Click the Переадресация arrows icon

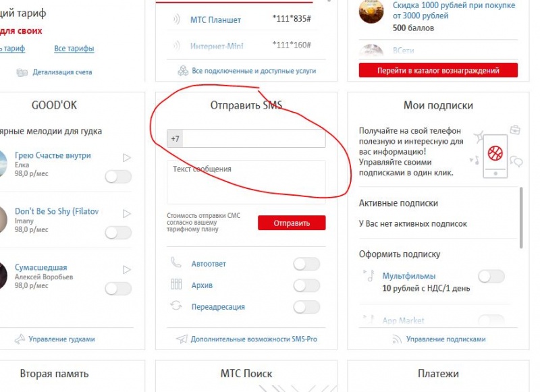coord(176,306)
